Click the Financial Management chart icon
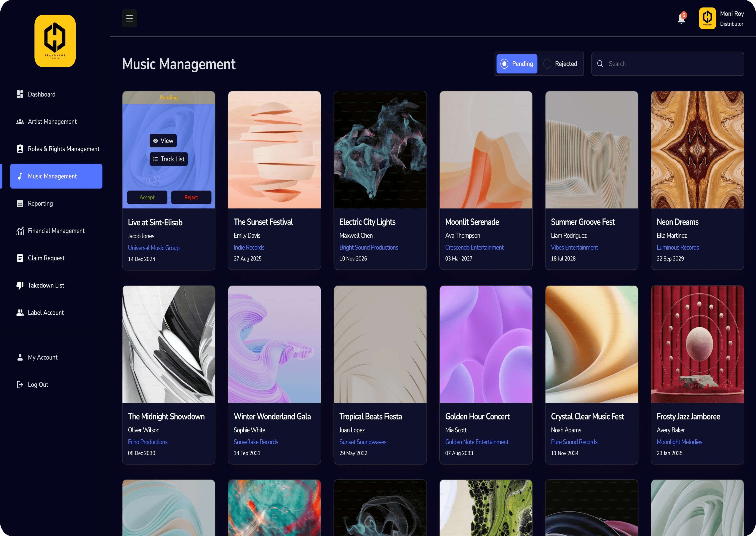756x536 pixels. [20, 231]
